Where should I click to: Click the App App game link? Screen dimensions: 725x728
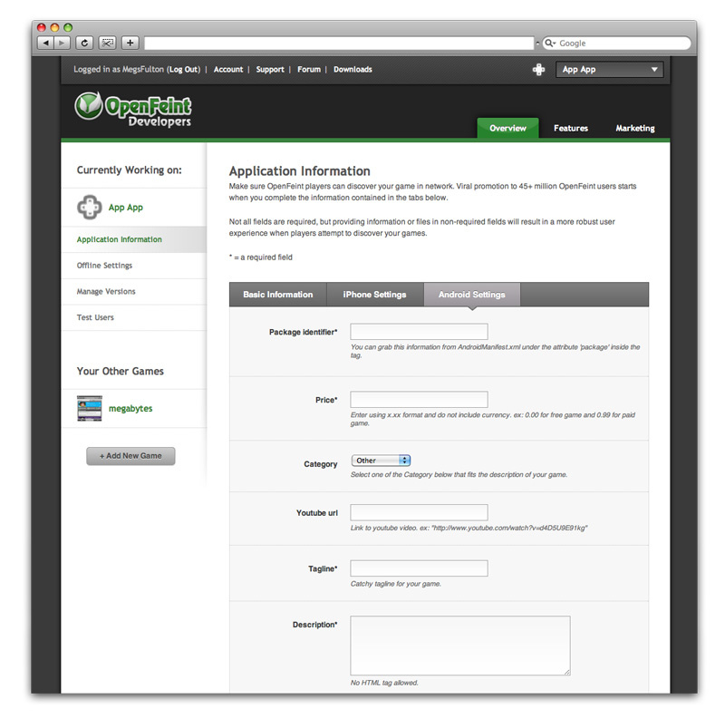[x=126, y=208]
